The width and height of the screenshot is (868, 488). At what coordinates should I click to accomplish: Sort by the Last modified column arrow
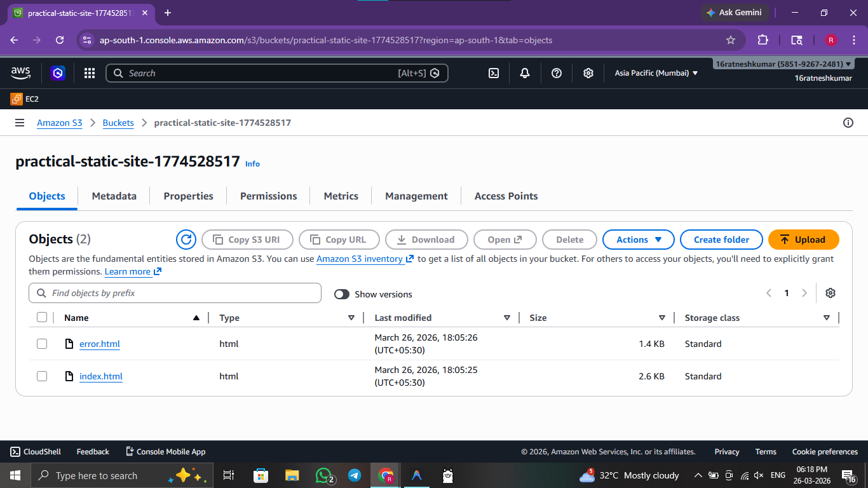507,318
